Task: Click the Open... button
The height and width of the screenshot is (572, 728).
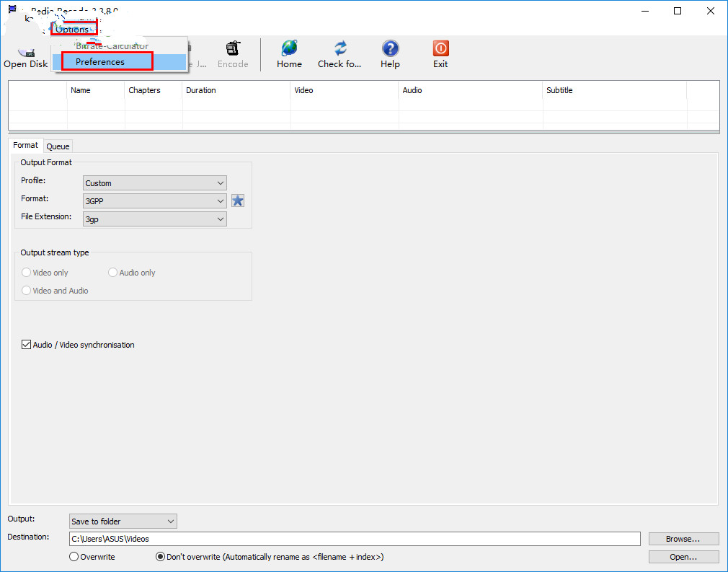Action: [683, 557]
